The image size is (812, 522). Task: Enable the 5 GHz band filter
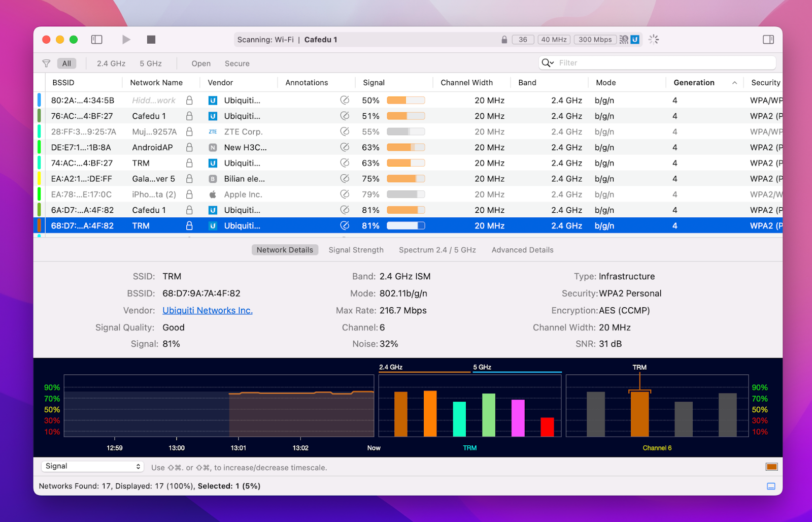coord(151,63)
